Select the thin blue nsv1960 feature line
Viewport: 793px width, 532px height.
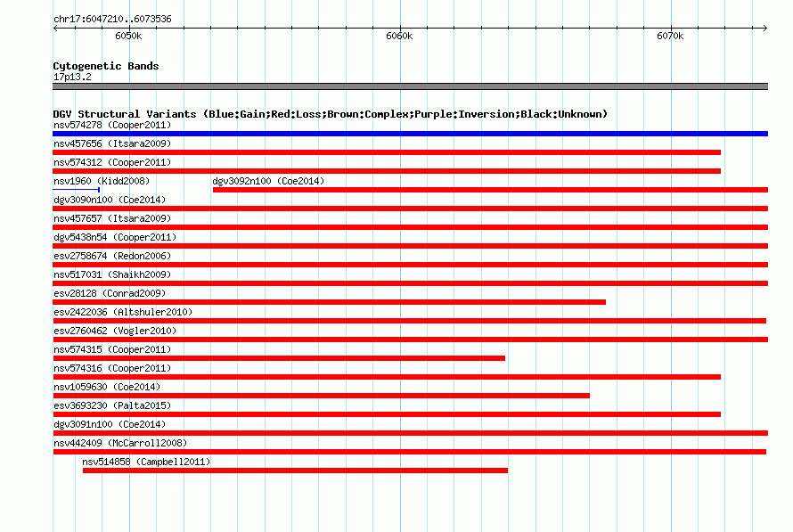point(77,190)
